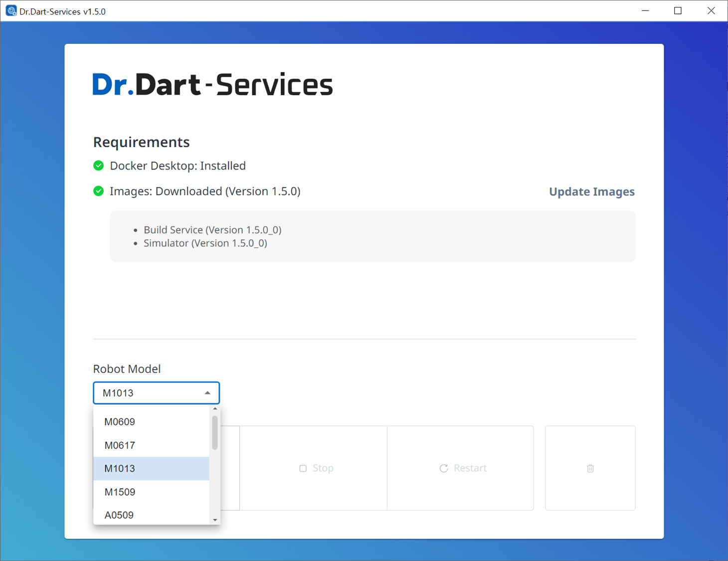Click the Stop button
The image size is (728, 561).
(314, 468)
